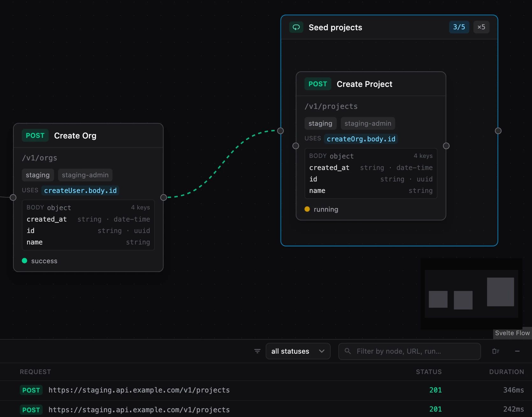
Task: Click the clear log trash icon
Action: coord(496,351)
